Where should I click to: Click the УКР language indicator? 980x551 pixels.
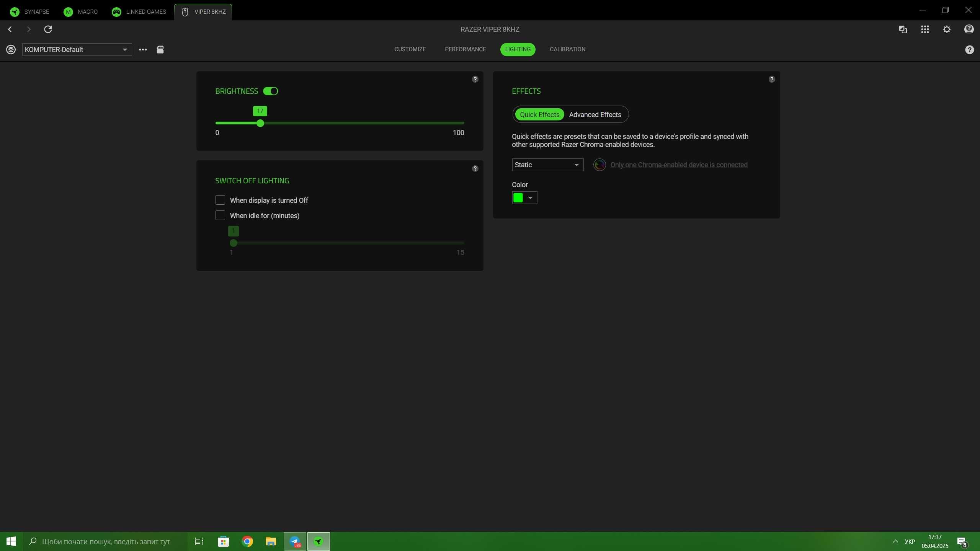pos(910,541)
